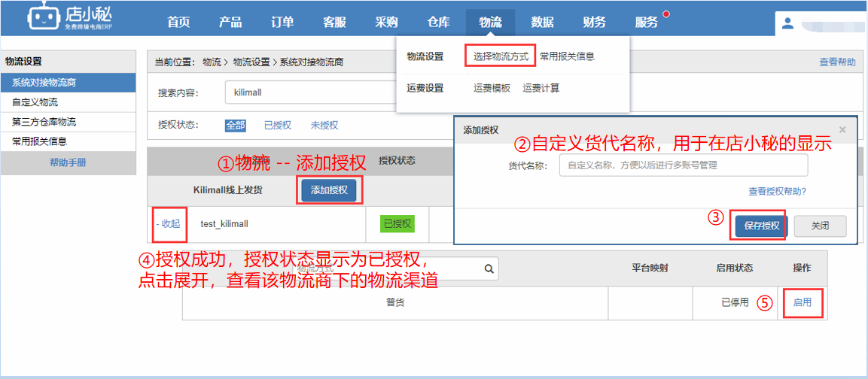Click the 授权状态 column header
This screenshot has height=379, width=868.
(397, 161)
